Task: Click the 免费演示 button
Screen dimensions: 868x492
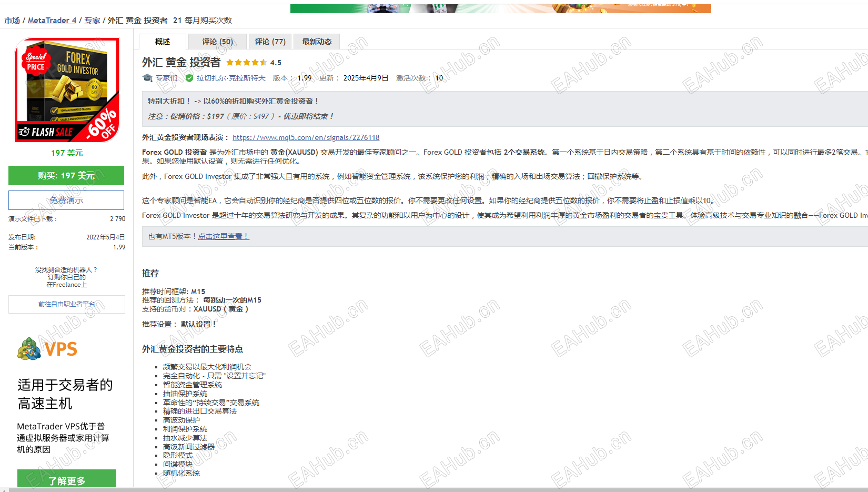Action: (66, 200)
